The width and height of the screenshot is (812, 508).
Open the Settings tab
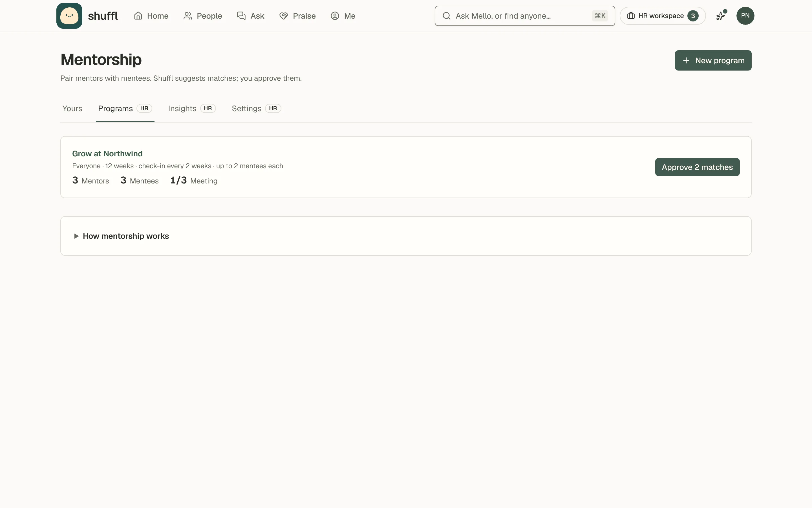[x=256, y=109]
